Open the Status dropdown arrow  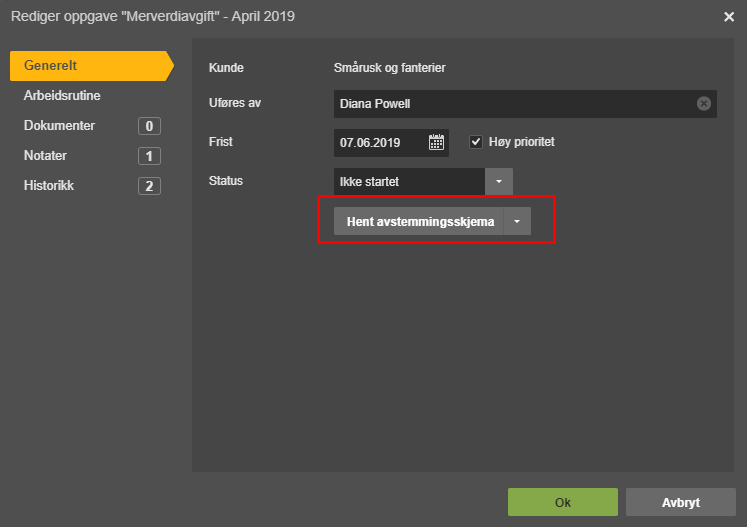coord(498,182)
